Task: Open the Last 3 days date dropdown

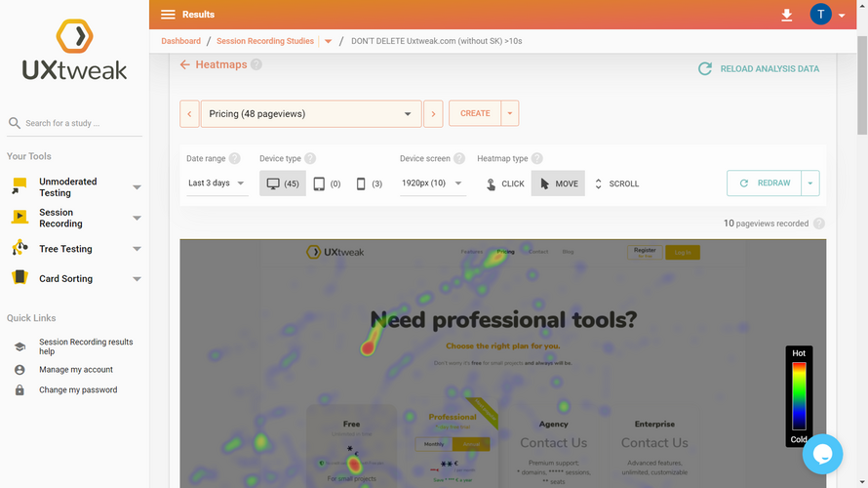Action: coord(217,183)
